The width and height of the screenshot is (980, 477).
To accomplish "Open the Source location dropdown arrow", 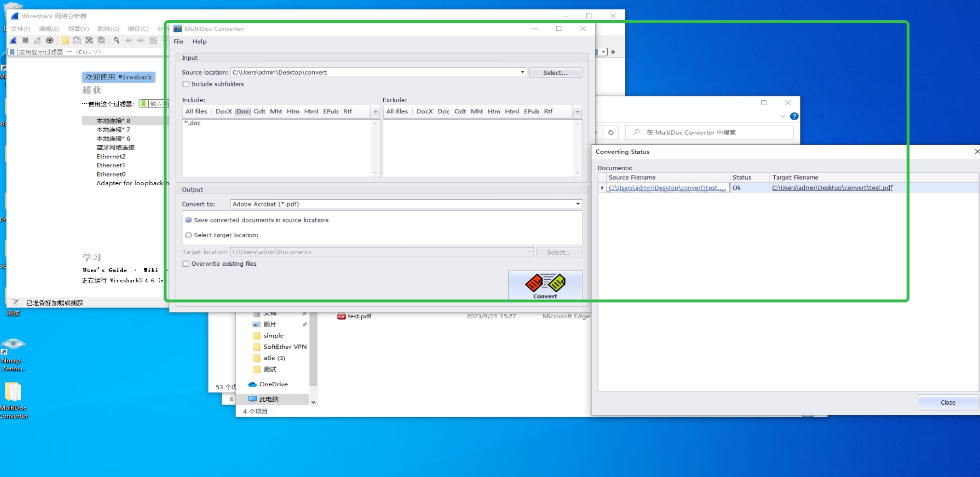I will tap(522, 72).
